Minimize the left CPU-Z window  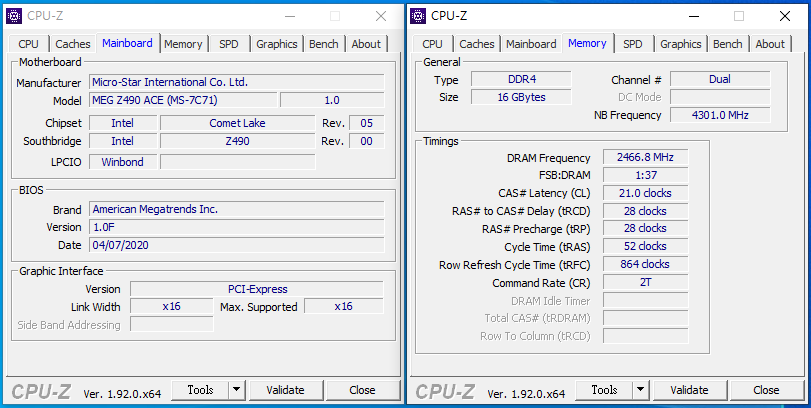pyautogui.click(x=290, y=16)
